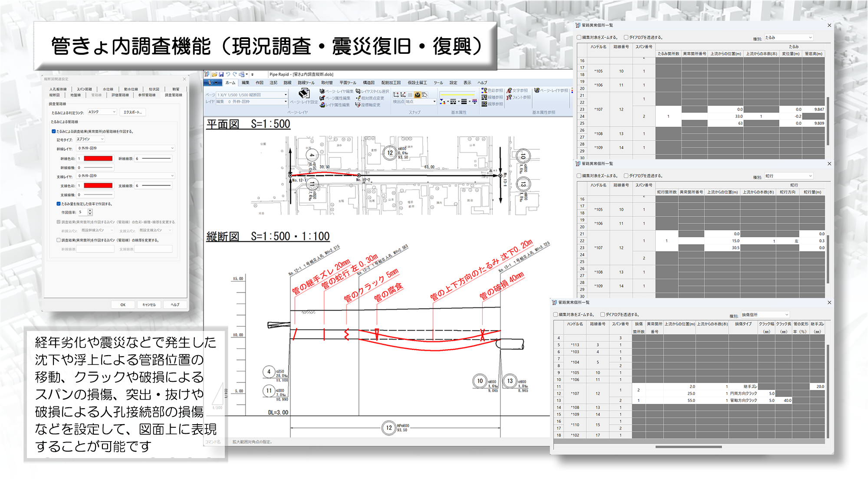This screenshot has height=488, width=868.
Task: Click the large ページ・レイヤ設定 icon
Action: [304, 94]
